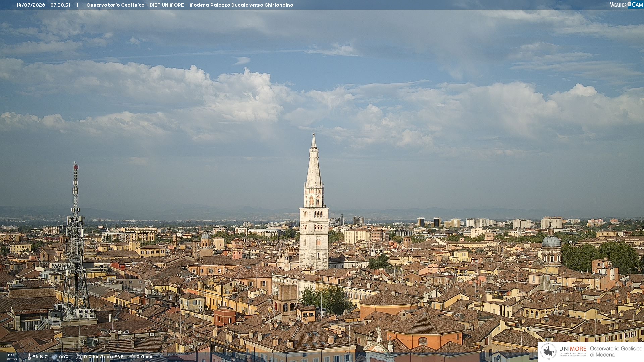Click the anemometer wind icon

click(79, 357)
